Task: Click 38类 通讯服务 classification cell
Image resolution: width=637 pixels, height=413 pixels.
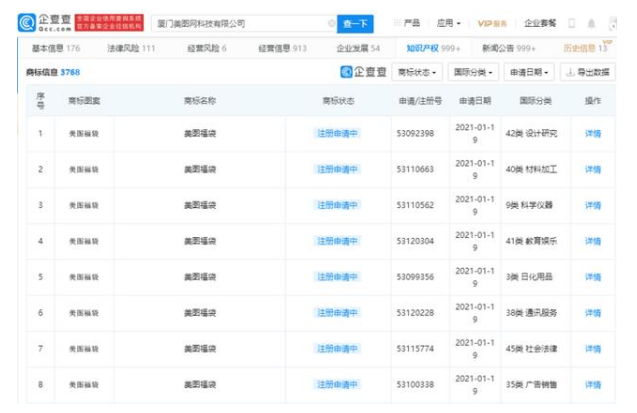Action: point(531,313)
